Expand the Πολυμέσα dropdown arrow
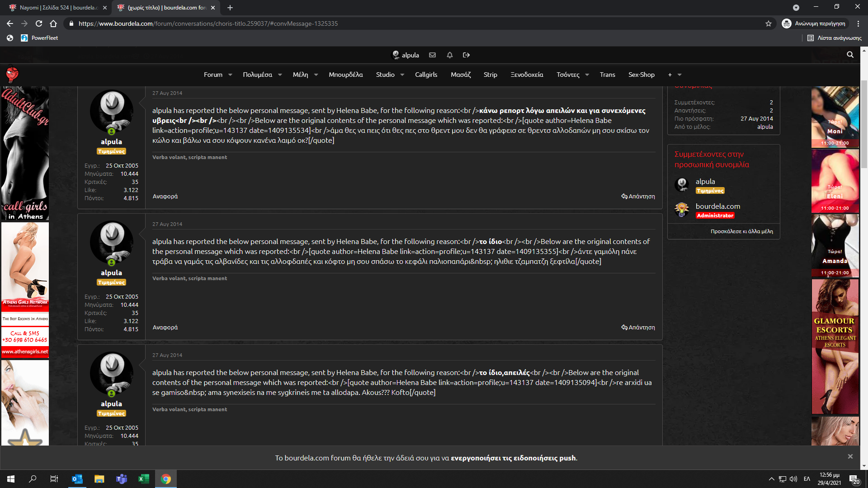This screenshot has height=488, width=868. 280,75
